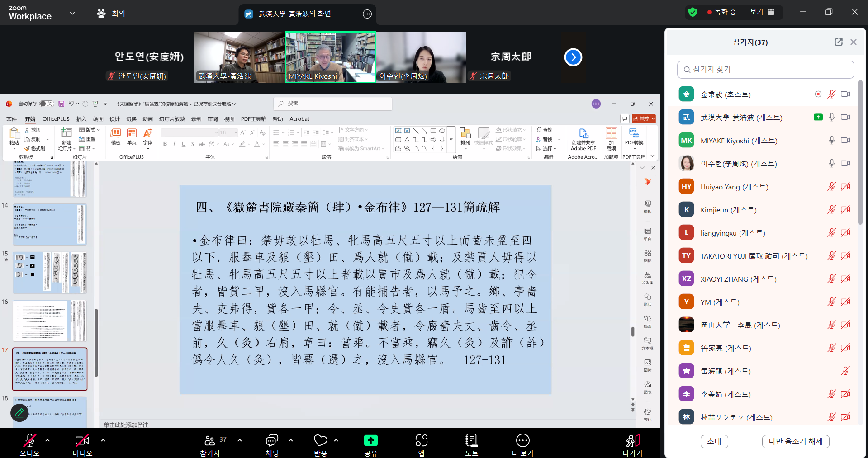The image size is (868, 458).
Task: Turn on video in the meeting toolbar
Action: 82,440
